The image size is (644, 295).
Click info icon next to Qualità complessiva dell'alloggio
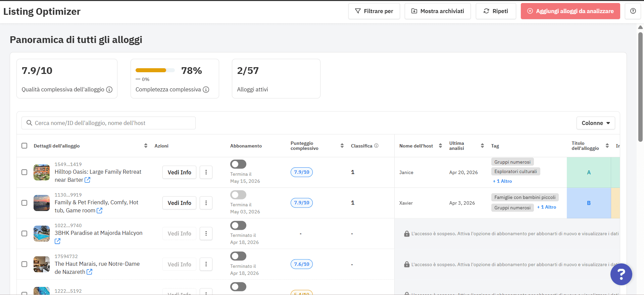click(x=109, y=89)
